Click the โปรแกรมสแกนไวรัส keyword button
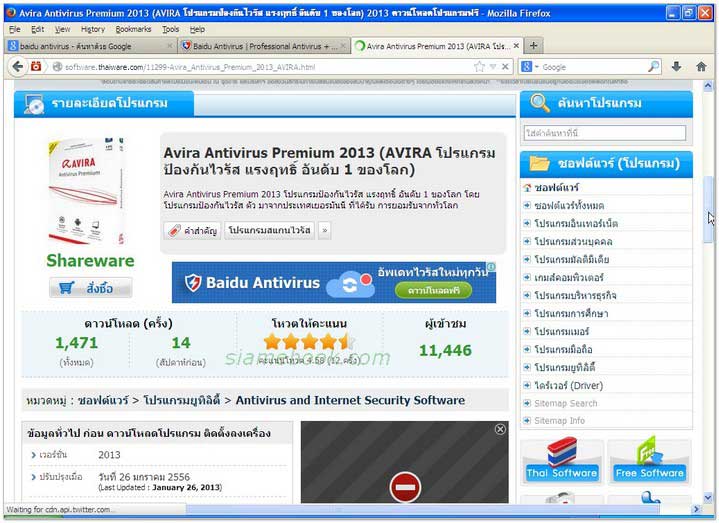 [x=269, y=230]
